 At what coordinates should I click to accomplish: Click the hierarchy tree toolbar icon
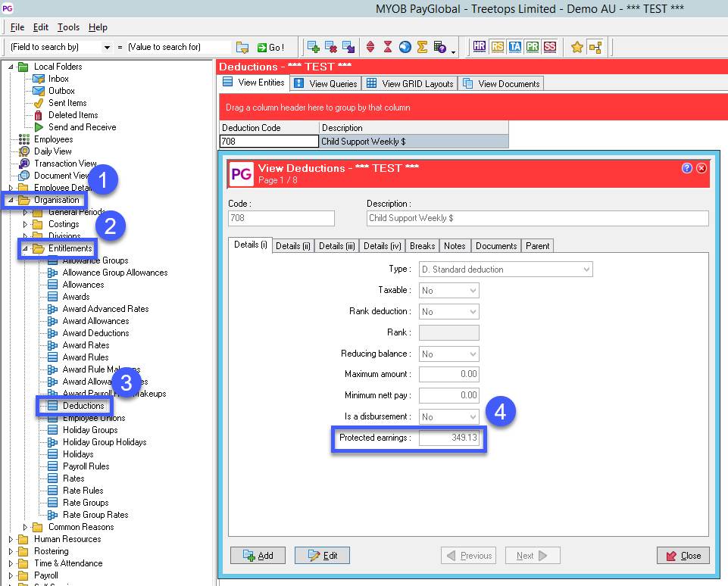pyautogui.click(x=595, y=47)
